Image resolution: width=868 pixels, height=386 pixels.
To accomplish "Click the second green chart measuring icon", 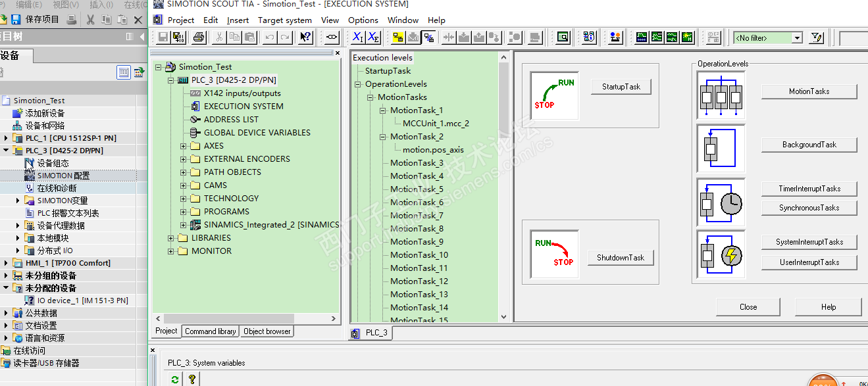I will point(657,37).
